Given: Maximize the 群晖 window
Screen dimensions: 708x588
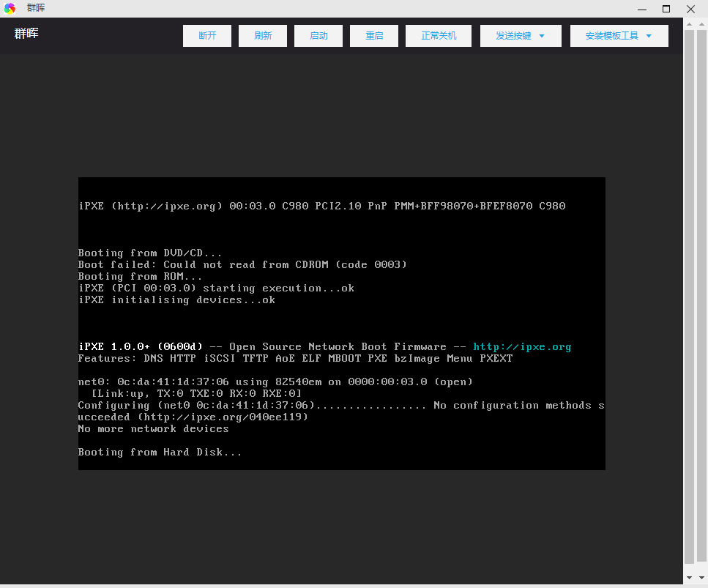Looking at the screenshot, I should pos(666,9).
